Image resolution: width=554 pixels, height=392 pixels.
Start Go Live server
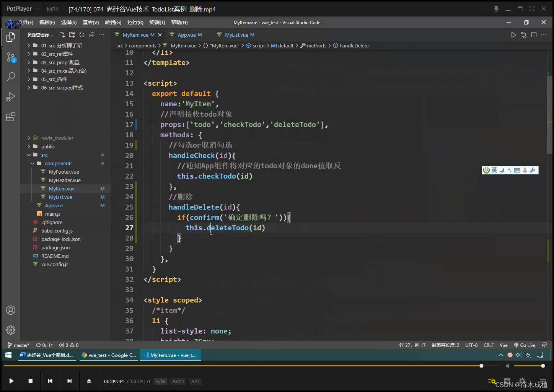[525, 345]
